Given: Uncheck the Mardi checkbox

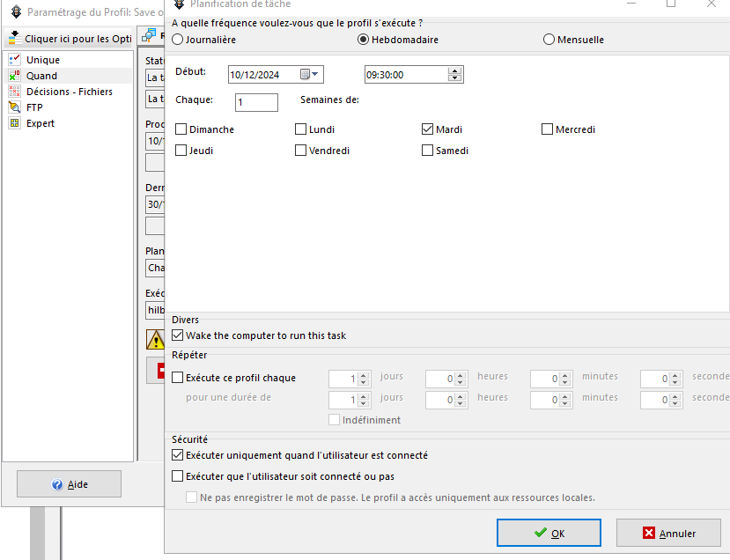Looking at the screenshot, I should 428,129.
